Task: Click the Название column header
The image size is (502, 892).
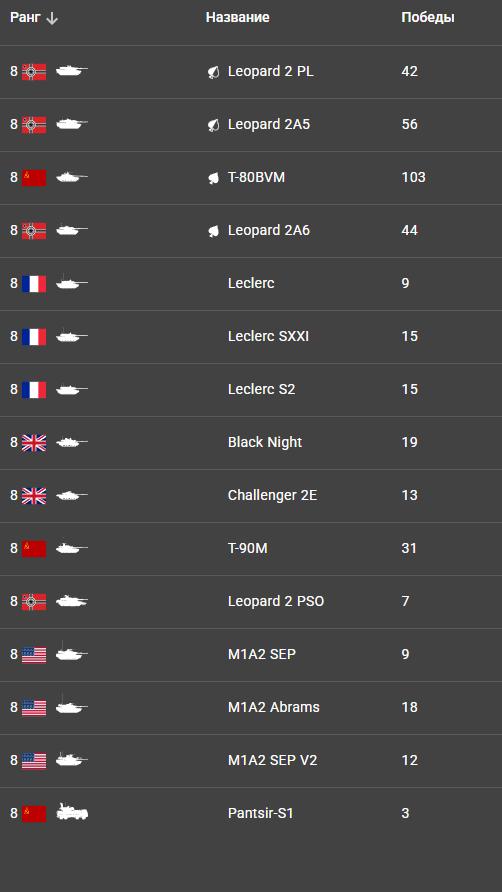Action: tap(237, 18)
